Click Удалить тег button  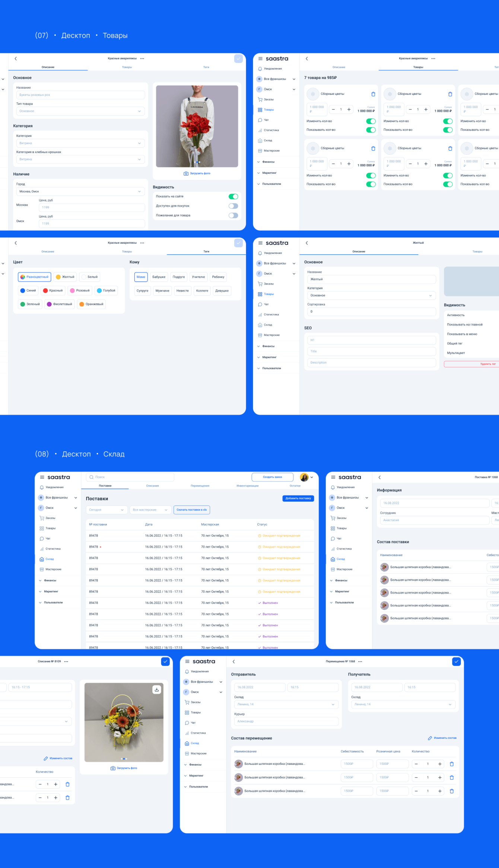472,364
